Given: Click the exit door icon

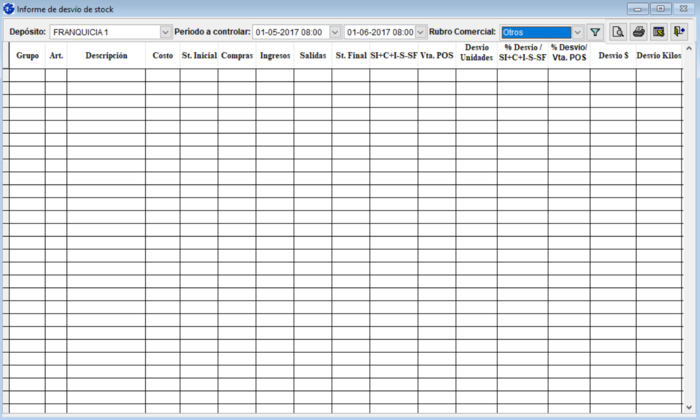Looking at the screenshot, I should pos(680,32).
